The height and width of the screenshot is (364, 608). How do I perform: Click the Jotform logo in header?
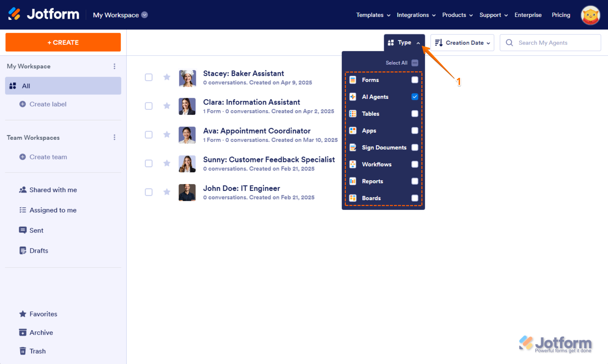tap(44, 14)
